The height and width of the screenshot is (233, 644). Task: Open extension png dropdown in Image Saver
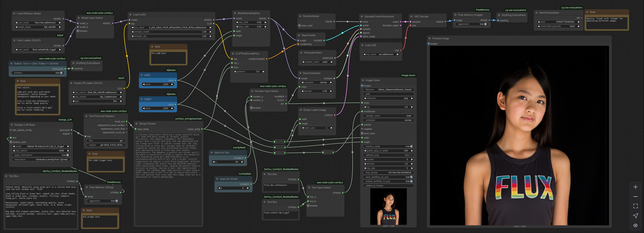pos(388,98)
